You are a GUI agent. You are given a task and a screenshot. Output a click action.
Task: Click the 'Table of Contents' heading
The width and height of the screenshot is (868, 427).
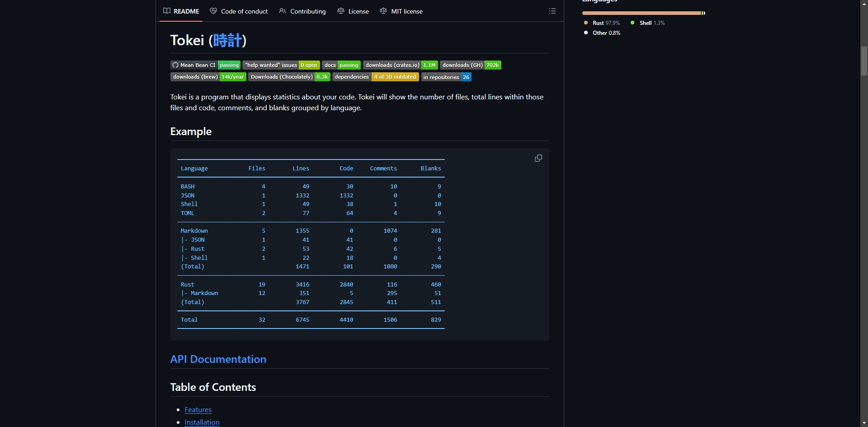(213, 387)
